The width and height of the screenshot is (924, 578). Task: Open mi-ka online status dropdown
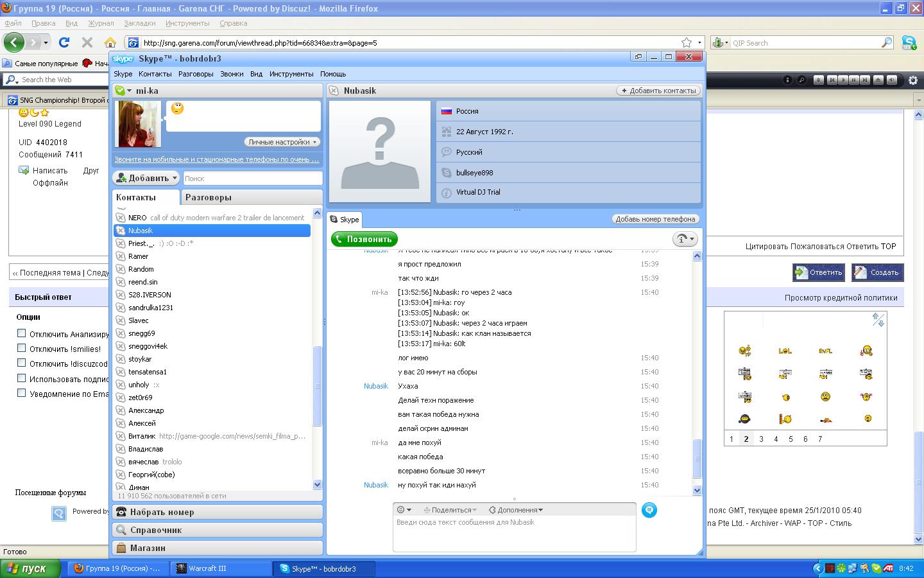122,91
